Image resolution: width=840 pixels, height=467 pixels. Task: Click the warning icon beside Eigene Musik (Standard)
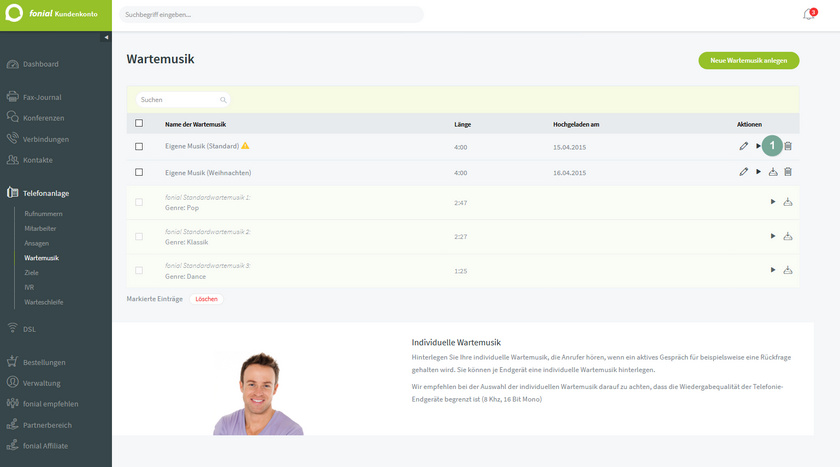[x=245, y=146]
